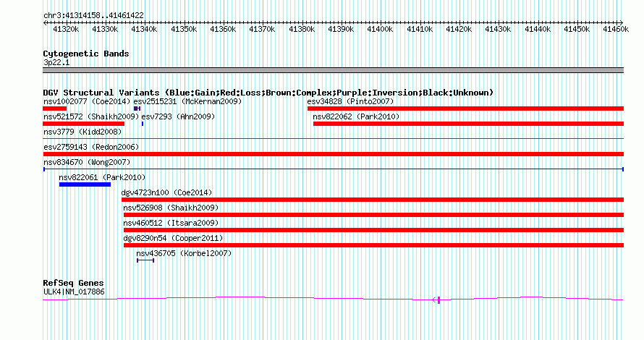The height and width of the screenshot is (340, 644).
Task: Select the blue gain bar under nsv822061
Action: pos(85,184)
